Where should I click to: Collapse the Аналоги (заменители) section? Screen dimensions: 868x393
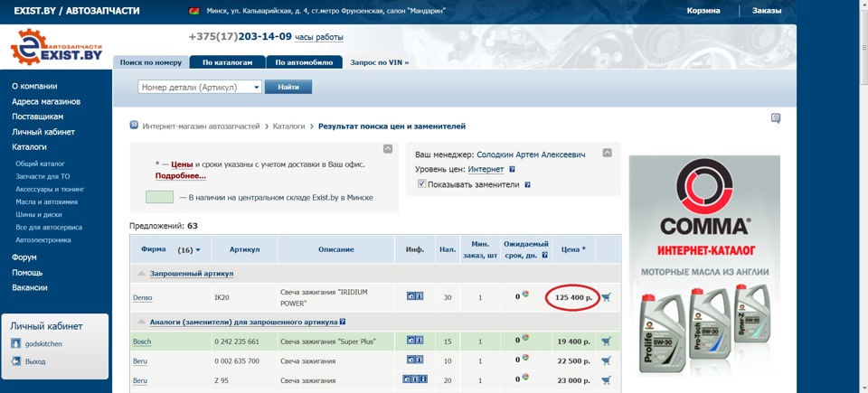(x=142, y=322)
